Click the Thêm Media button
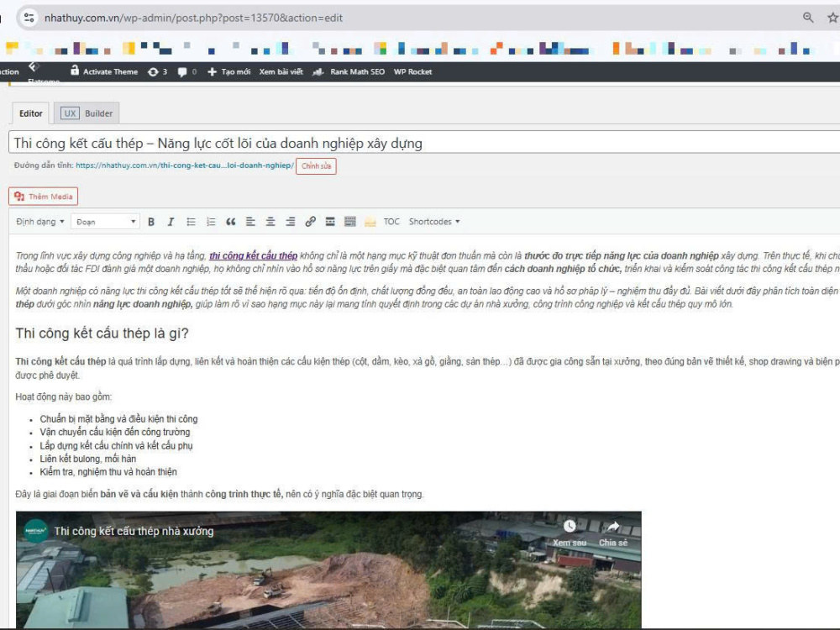The image size is (840, 630). click(x=44, y=197)
